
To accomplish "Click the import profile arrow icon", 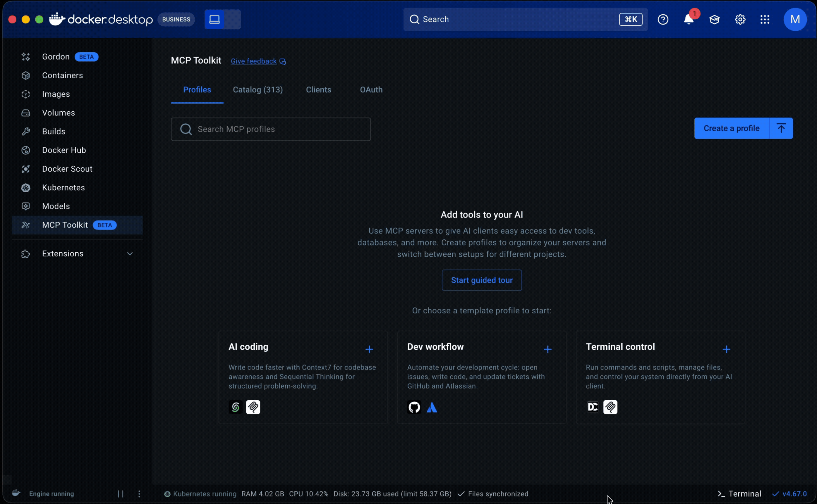I will [x=781, y=128].
